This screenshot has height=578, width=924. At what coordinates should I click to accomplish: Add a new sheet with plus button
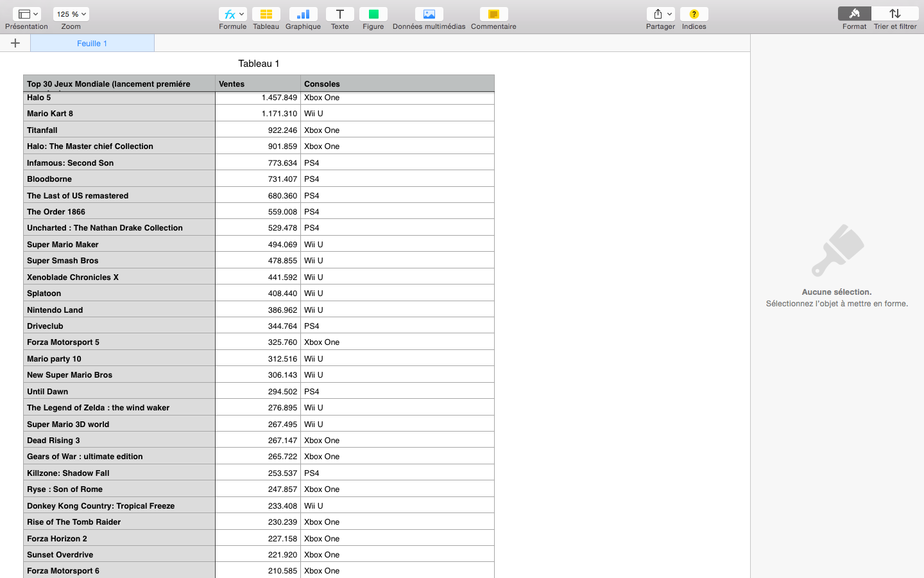point(15,43)
